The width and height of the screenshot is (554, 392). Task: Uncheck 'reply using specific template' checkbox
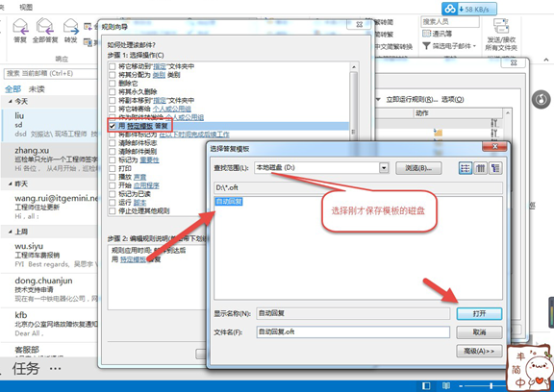112,126
